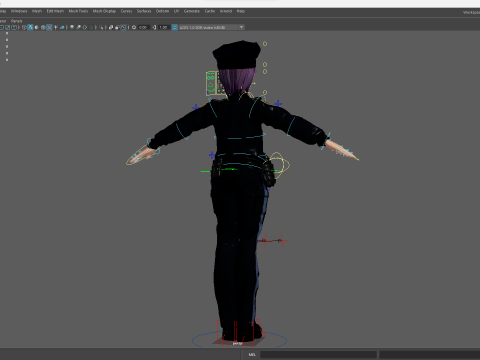Click the safe title gate icon
The width and height of the screenshot is (480, 360).
(14, 27)
